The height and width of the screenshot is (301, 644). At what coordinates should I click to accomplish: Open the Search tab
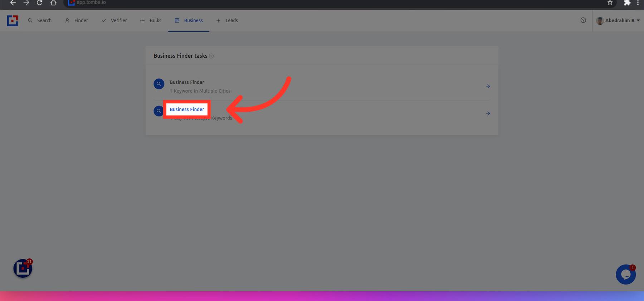tap(40, 20)
